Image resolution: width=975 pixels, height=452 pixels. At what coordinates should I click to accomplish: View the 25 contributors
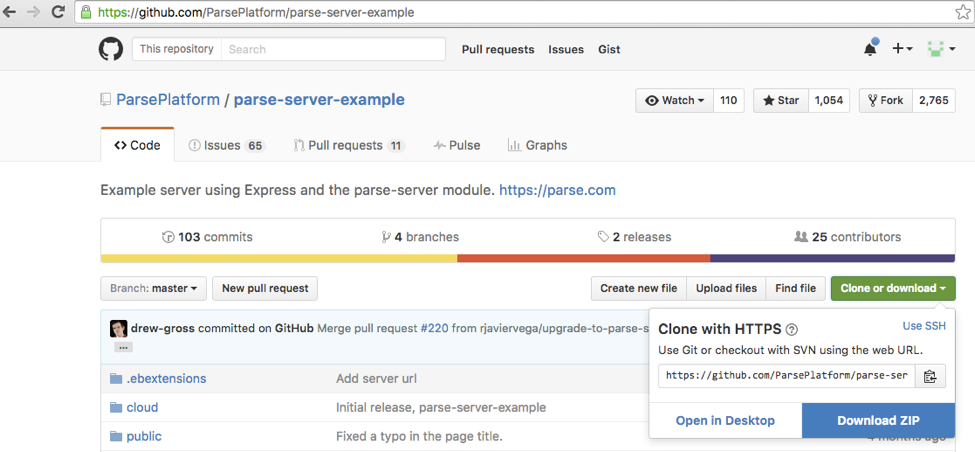coord(848,237)
